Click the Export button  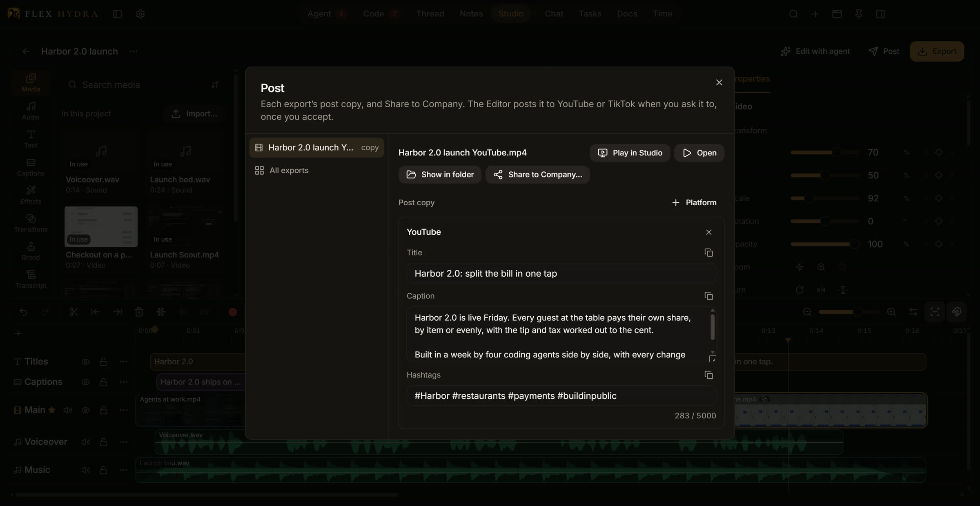(x=937, y=51)
